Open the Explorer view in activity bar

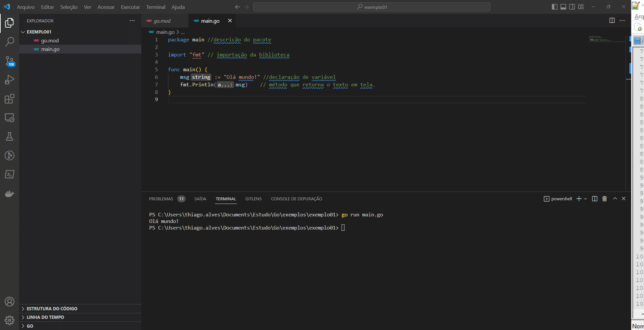pyautogui.click(x=10, y=23)
